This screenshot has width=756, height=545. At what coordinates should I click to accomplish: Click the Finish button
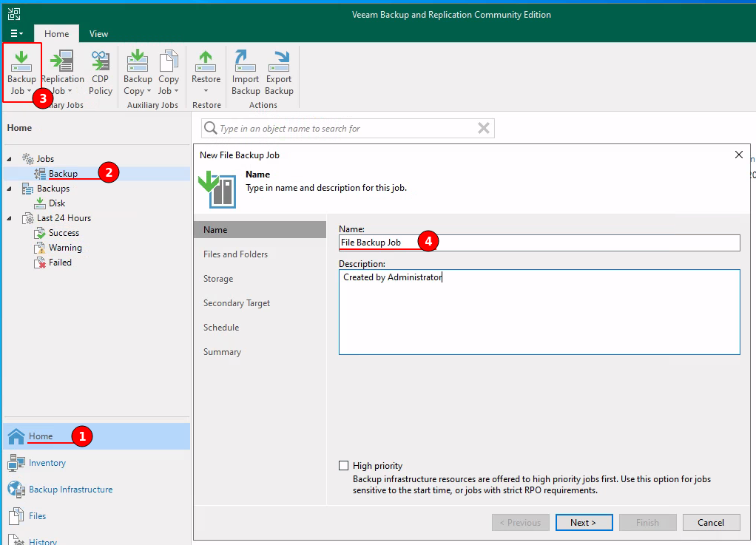pos(647,522)
